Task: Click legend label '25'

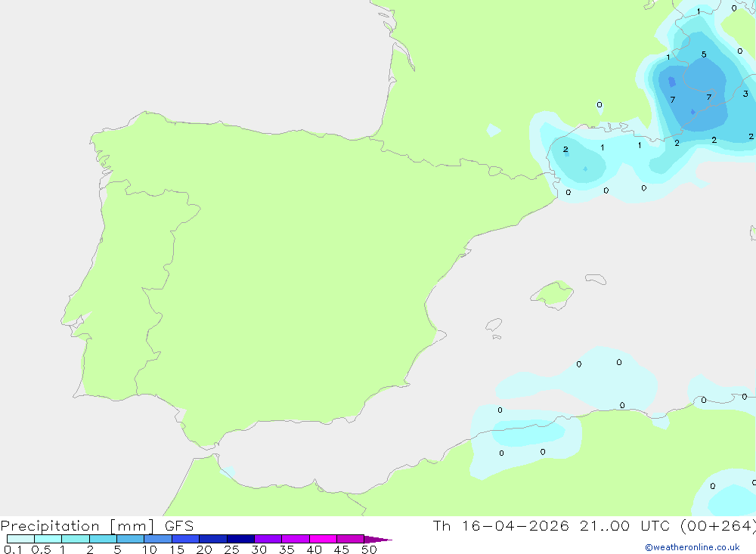Action: coord(232,549)
